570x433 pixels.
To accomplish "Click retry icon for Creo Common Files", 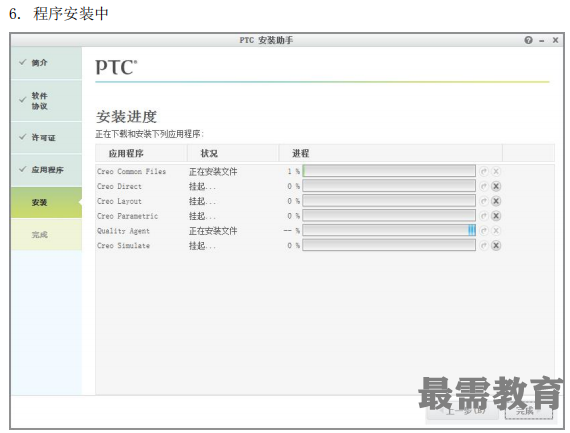I will click(x=483, y=171).
